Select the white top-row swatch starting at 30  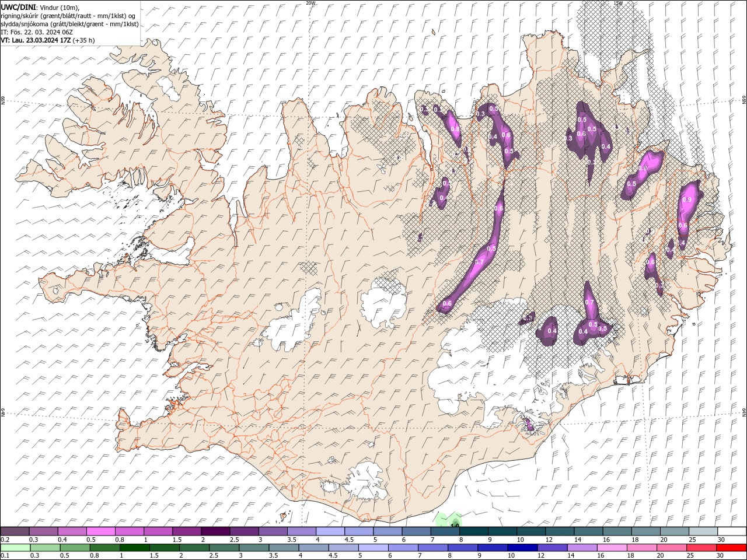pos(732,531)
